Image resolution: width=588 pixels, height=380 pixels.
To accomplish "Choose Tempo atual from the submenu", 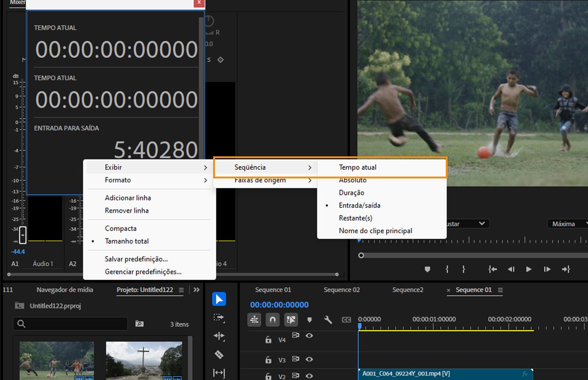I will pos(358,167).
